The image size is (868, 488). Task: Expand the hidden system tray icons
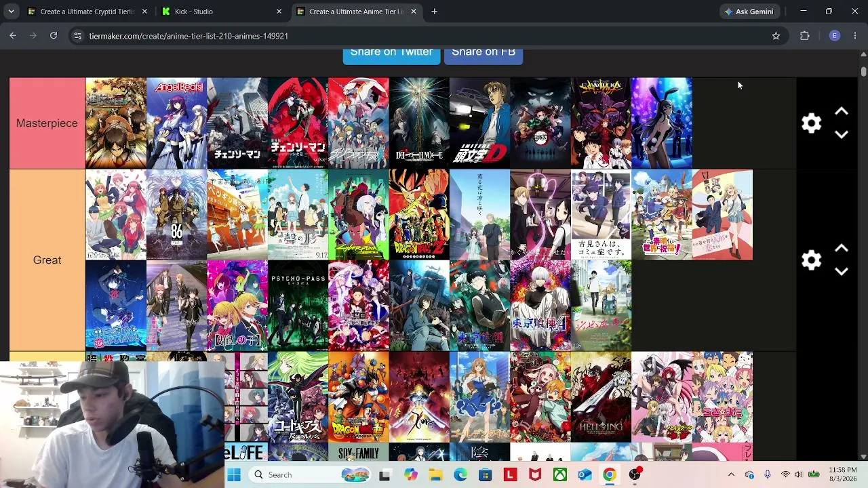pyautogui.click(x=731, y=475)
